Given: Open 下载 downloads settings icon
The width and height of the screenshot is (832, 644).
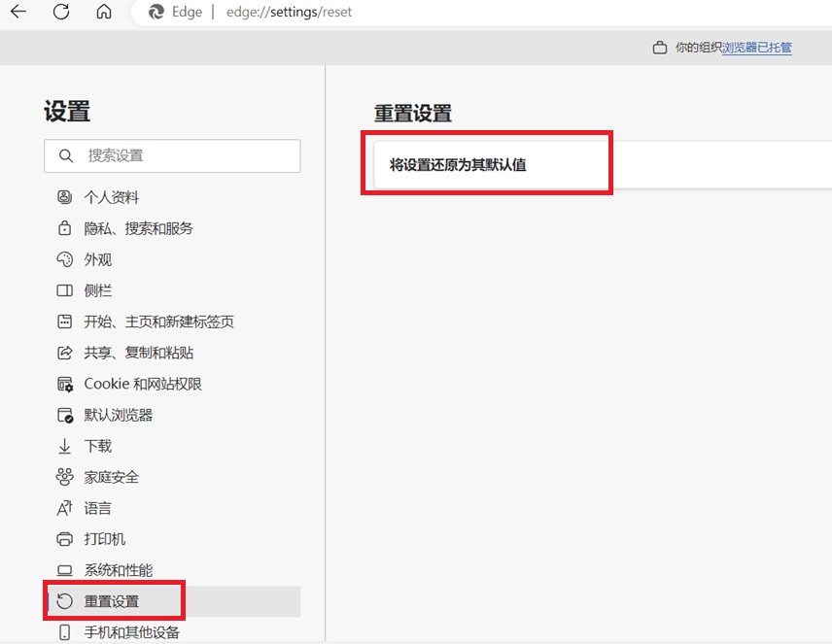Looking at the screenshot, I should (63, 446).
